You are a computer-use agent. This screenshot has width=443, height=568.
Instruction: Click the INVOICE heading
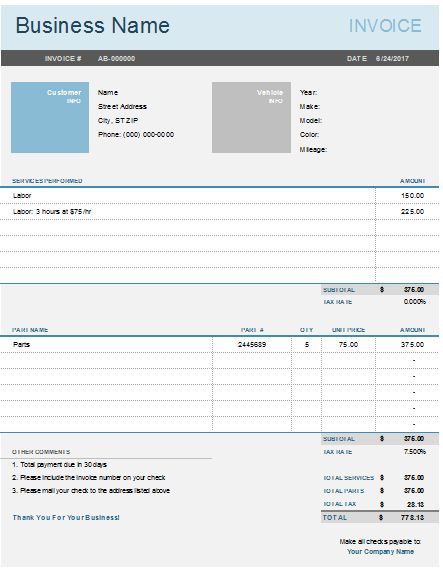coord(385,26)
